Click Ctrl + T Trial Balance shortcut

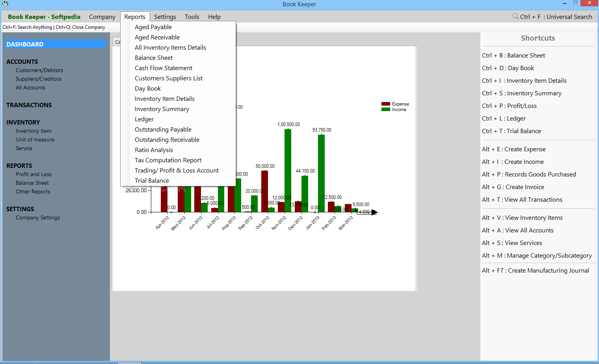pos(512,131)
